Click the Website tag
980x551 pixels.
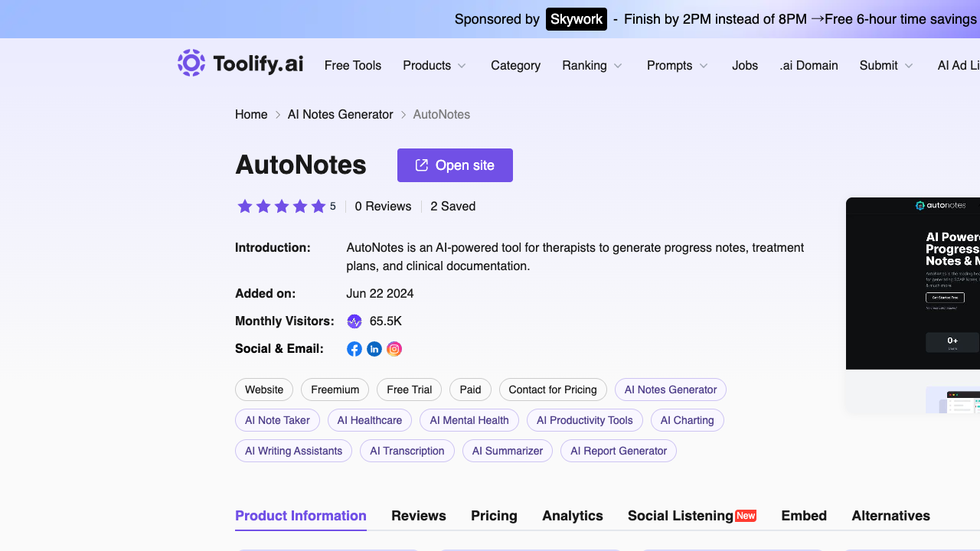point(264,390)
